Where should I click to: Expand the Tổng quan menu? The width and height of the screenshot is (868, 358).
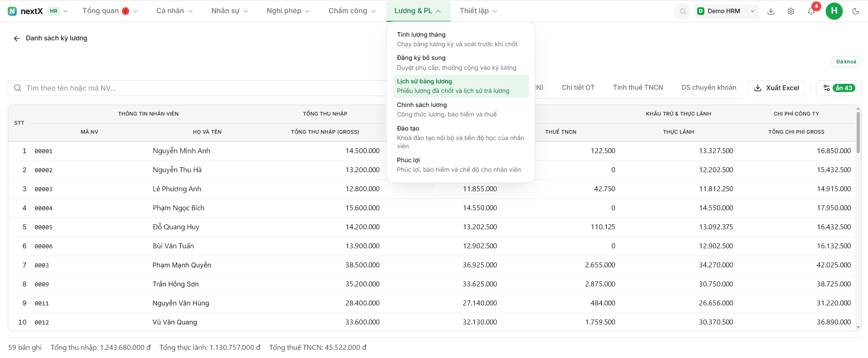coord(110,11)
